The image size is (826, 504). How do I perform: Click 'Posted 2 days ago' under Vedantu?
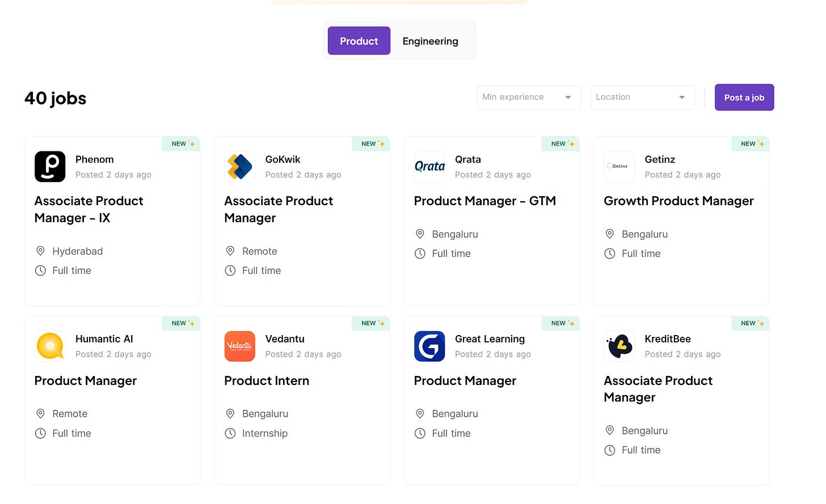tap(303, 354)
